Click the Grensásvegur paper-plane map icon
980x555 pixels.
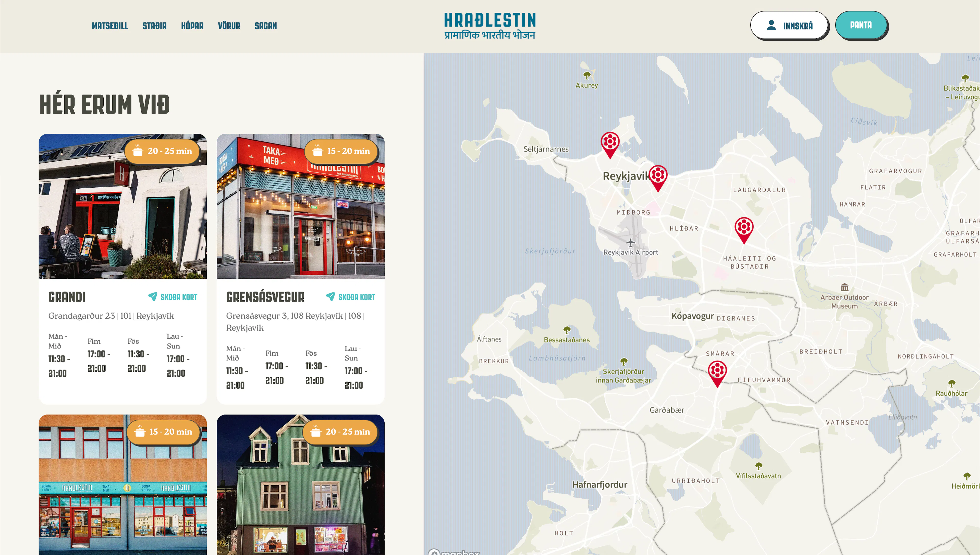[330, 297]
